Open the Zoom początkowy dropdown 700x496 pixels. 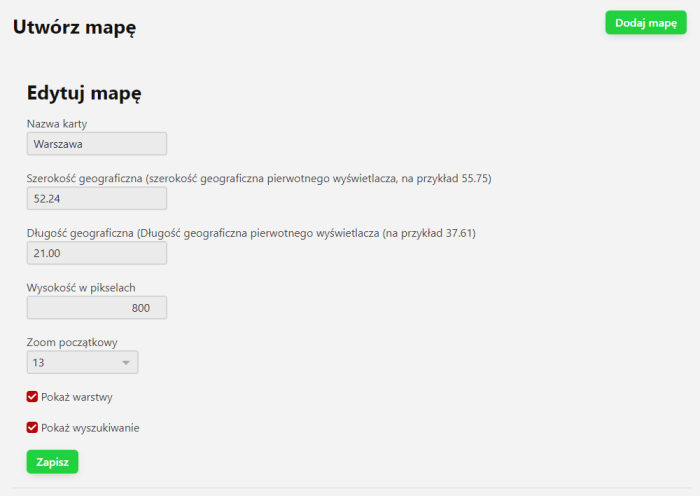(x=82, y=362)
